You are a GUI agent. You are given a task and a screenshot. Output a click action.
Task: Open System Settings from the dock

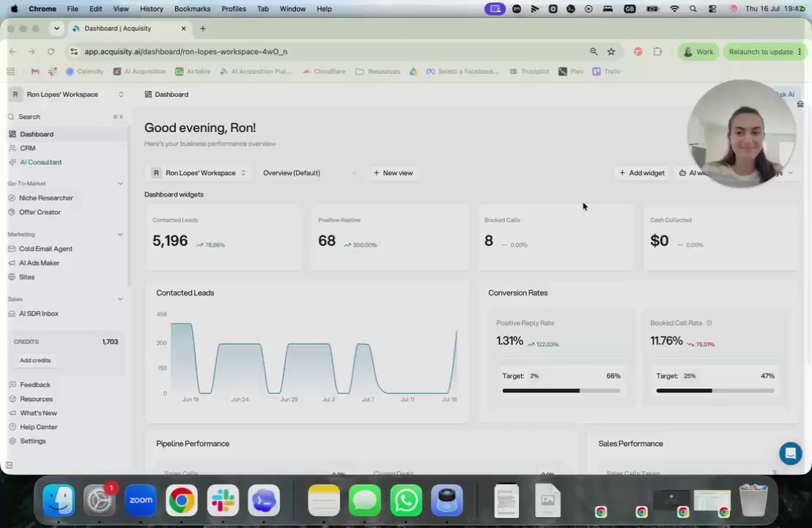click(100, 500)
